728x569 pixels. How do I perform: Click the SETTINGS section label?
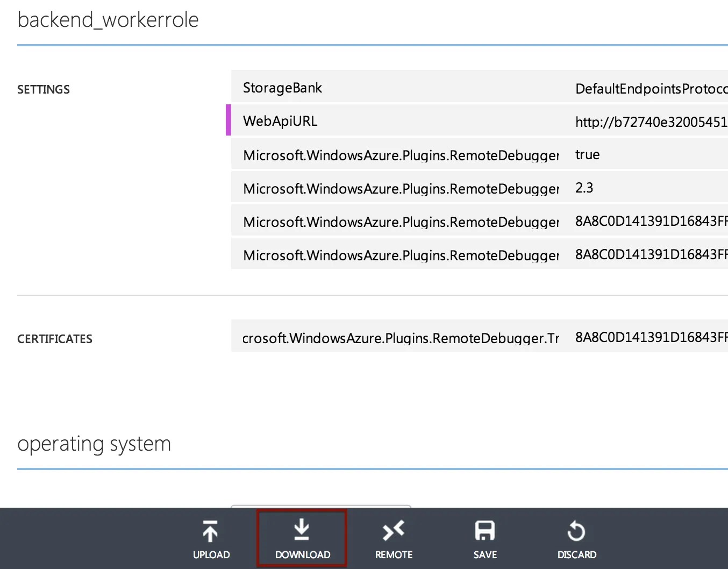point(44,89)
